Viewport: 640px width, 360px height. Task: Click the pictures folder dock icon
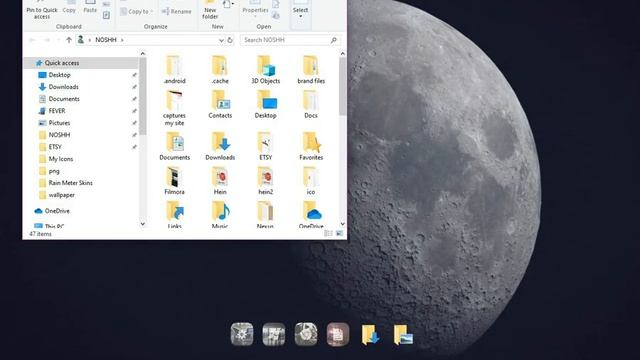[x=403, y=334]
